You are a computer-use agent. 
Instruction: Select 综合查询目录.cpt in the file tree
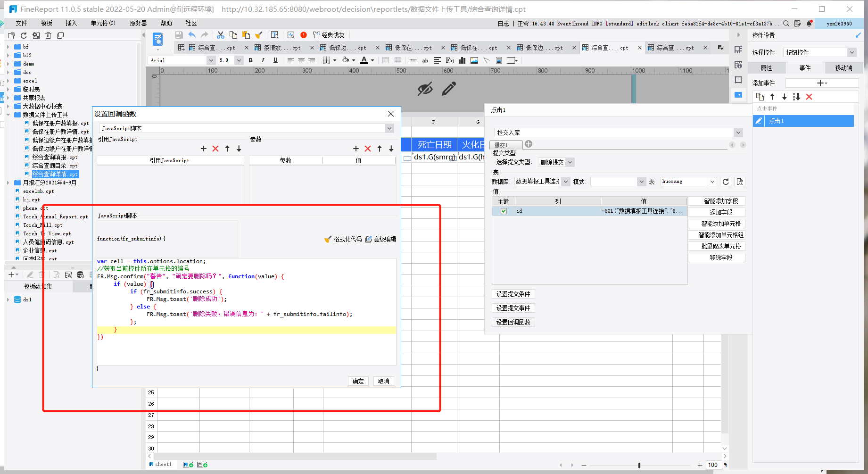[55, 166]
